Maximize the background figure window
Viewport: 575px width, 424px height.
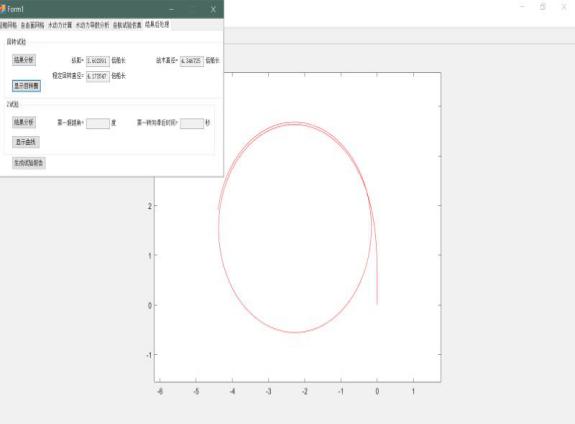coord(543,7)
